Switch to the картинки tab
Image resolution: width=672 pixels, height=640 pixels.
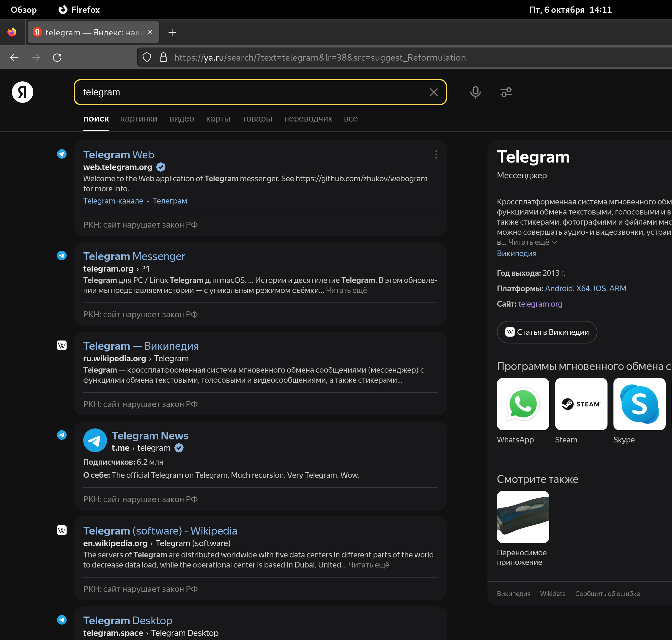(139, 119)
